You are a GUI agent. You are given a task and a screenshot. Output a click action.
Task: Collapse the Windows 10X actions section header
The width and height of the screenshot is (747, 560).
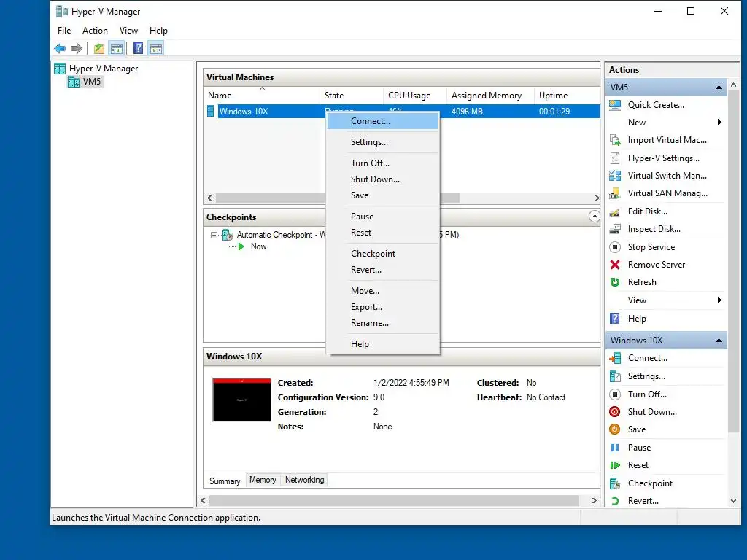point(719,341)
